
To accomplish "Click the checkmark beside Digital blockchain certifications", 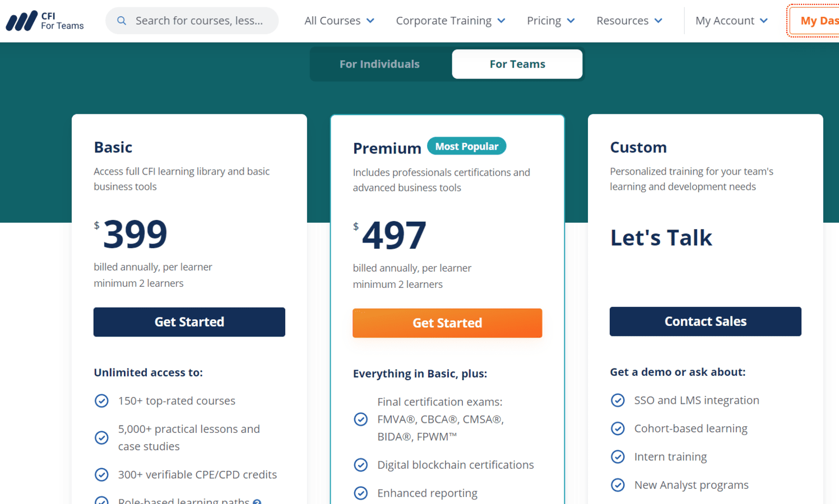I will click(x=361, y=465).
